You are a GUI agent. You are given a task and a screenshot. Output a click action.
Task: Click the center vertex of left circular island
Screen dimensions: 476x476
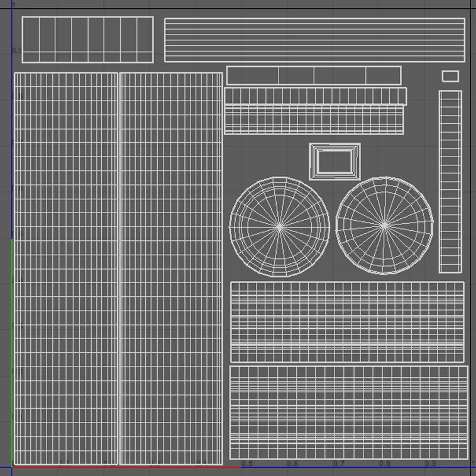pos(279,227)
